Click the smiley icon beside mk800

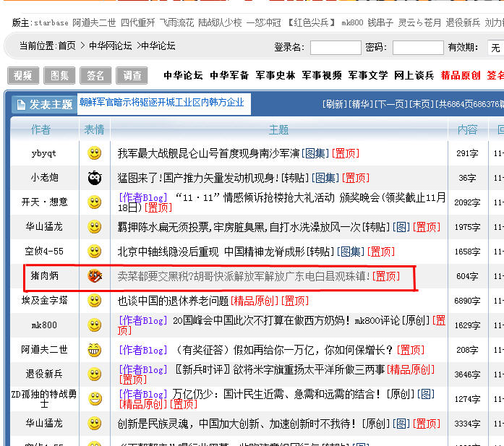coord(94,325)
